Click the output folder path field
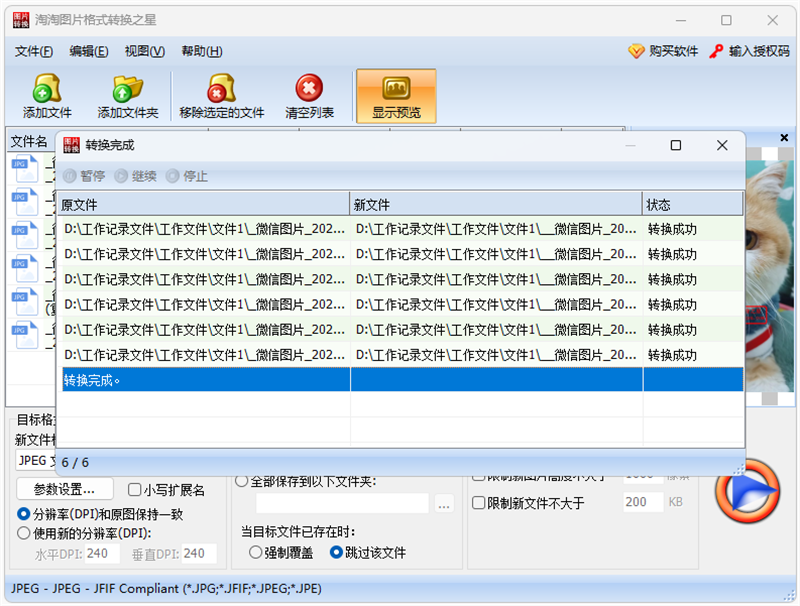 coord(342,503)
